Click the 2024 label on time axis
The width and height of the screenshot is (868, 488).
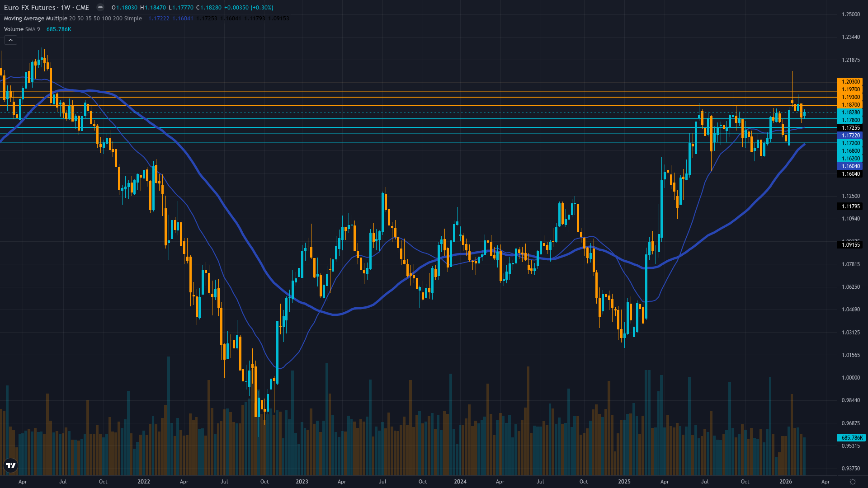tap(460, 482)
